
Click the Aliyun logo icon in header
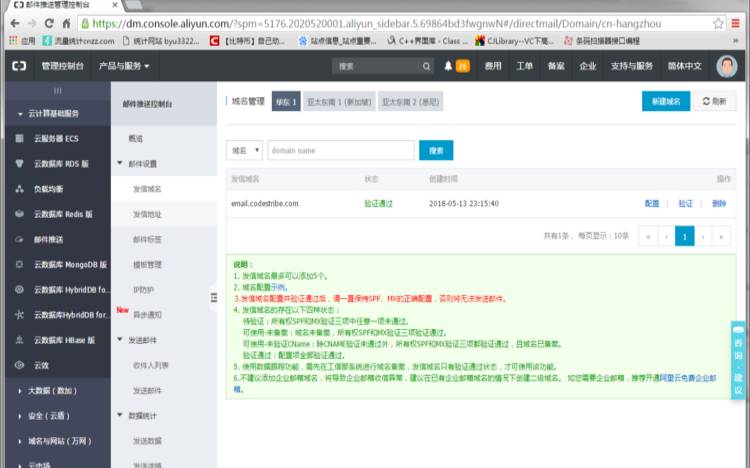(19, 66)
